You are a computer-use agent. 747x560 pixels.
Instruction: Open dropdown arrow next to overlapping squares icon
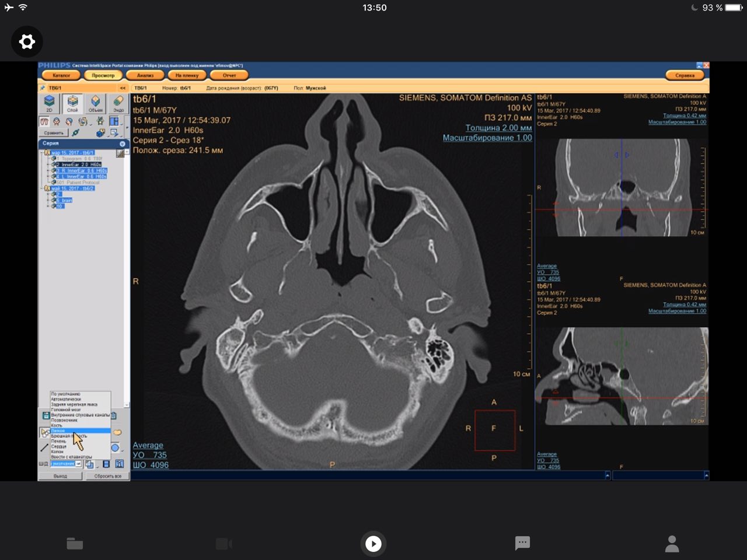tap(97, 467)
